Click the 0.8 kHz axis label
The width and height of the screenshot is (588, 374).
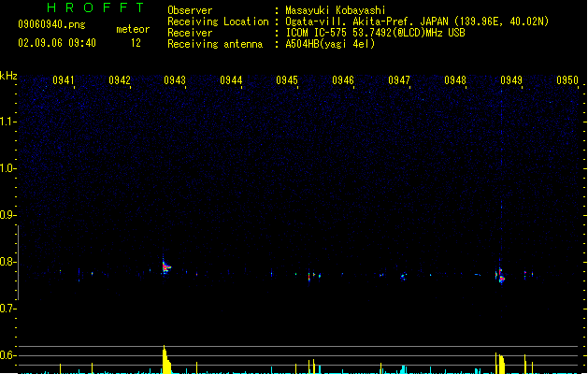click(7, 262)
